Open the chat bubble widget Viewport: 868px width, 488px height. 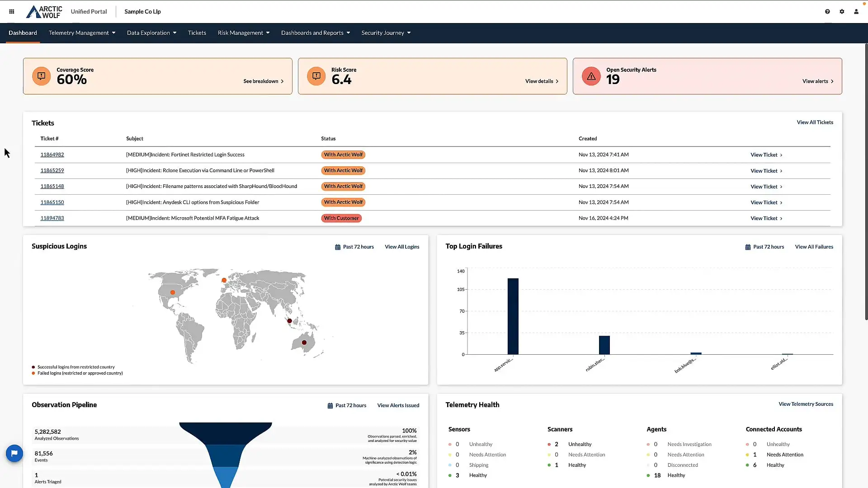coord(14,453)
